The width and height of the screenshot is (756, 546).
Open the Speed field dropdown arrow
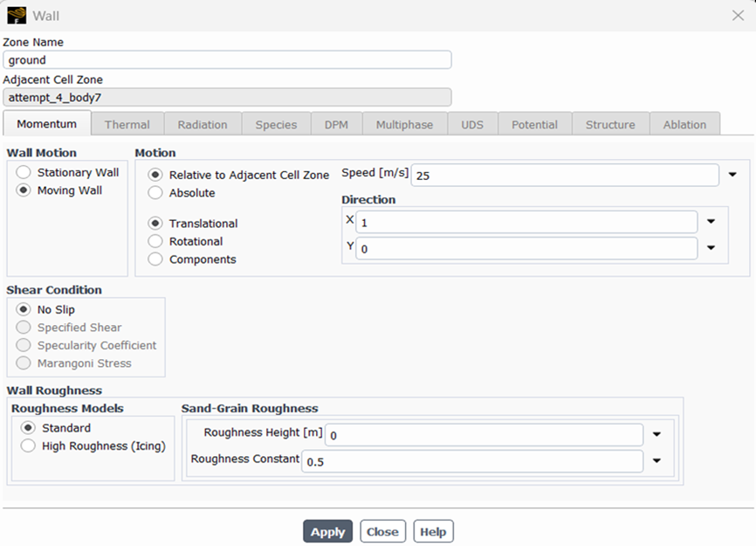pos(732,176)
